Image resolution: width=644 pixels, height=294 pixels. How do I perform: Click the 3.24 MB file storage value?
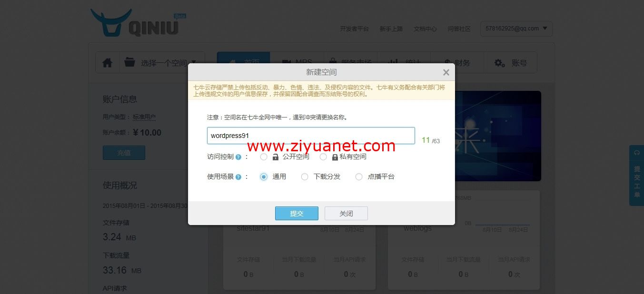pyautogui.click(x=119, y=237)
